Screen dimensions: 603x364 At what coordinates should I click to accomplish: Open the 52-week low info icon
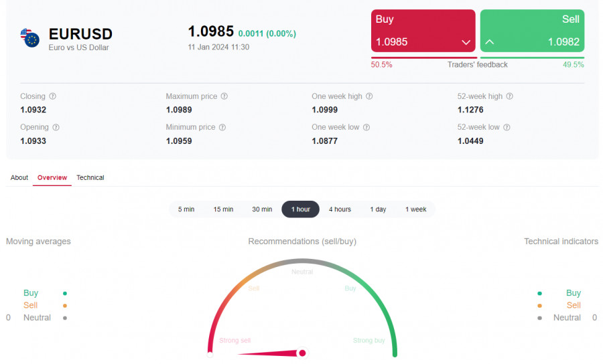coord(507,127)
